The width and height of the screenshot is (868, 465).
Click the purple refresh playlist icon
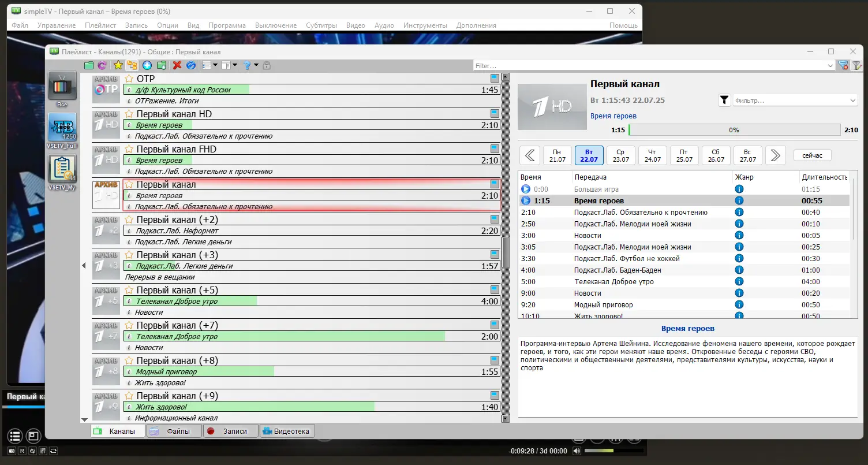[102, 65]
